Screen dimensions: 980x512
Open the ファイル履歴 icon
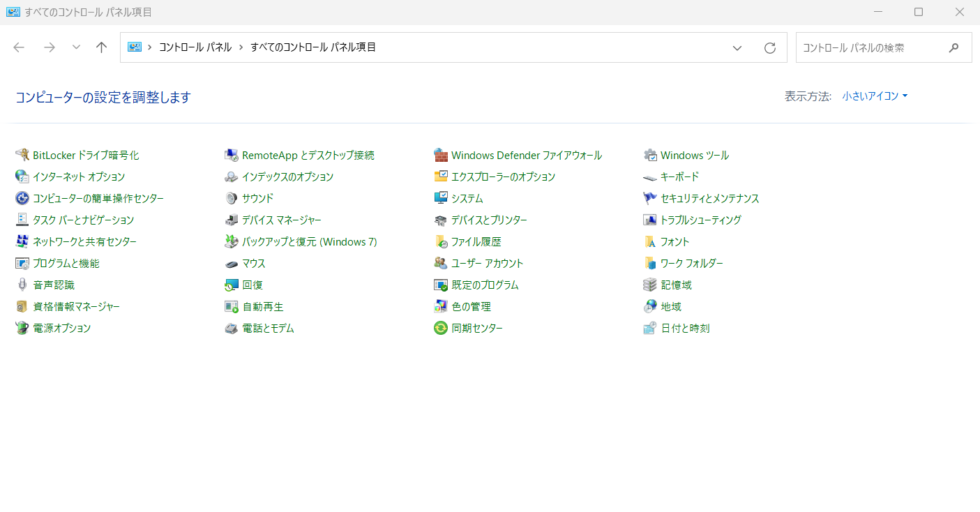(x=440, y=241)
